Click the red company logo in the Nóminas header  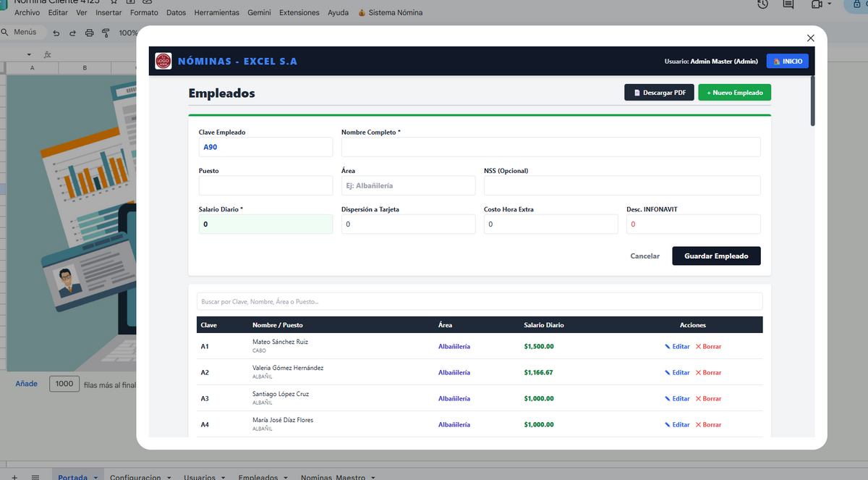tap(163, 62)
